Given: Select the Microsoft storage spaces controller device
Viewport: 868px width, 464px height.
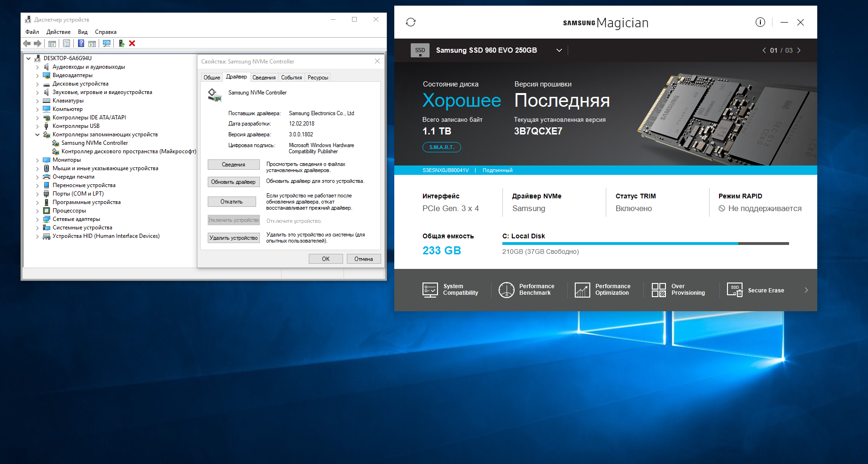Looking at the screenshot, I should (x=129, y=151).
